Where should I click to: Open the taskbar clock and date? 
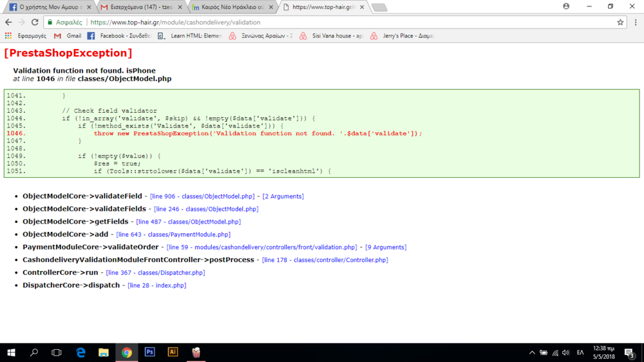pos(604,352)
